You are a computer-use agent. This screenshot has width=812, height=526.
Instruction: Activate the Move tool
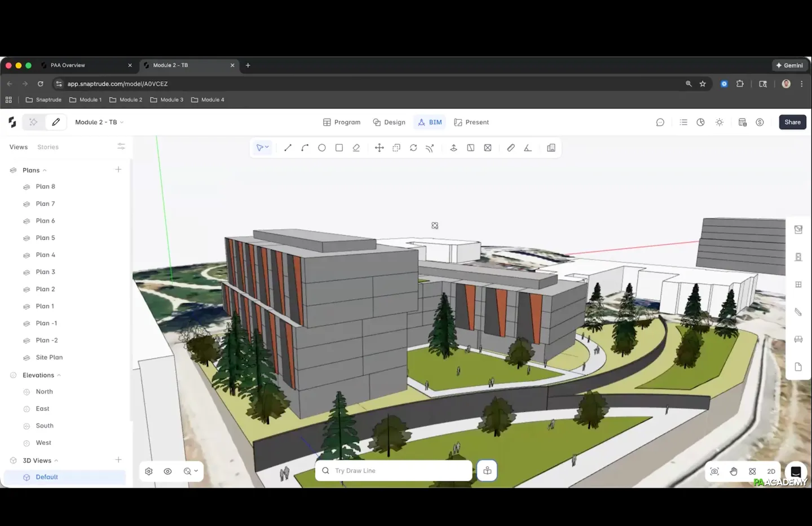click(x=379, y=148)
